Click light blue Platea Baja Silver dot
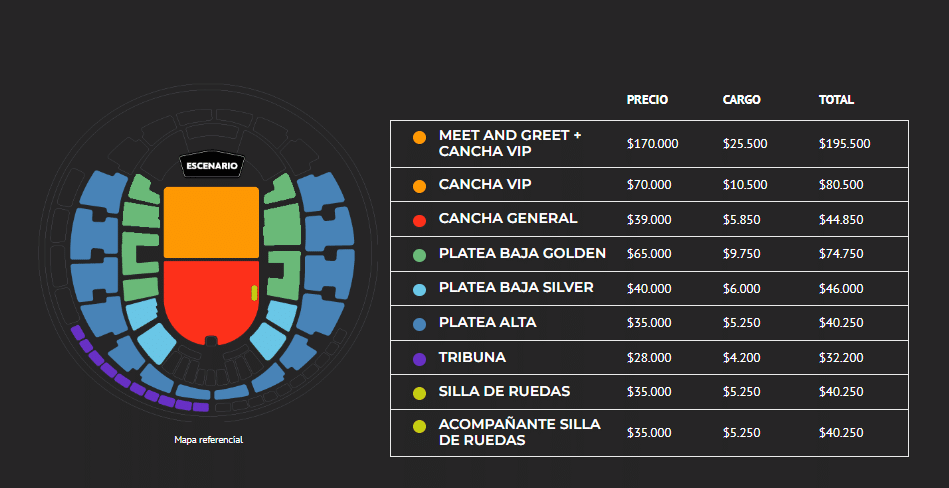This screenshot has width=949, height=488. point(419,289)
